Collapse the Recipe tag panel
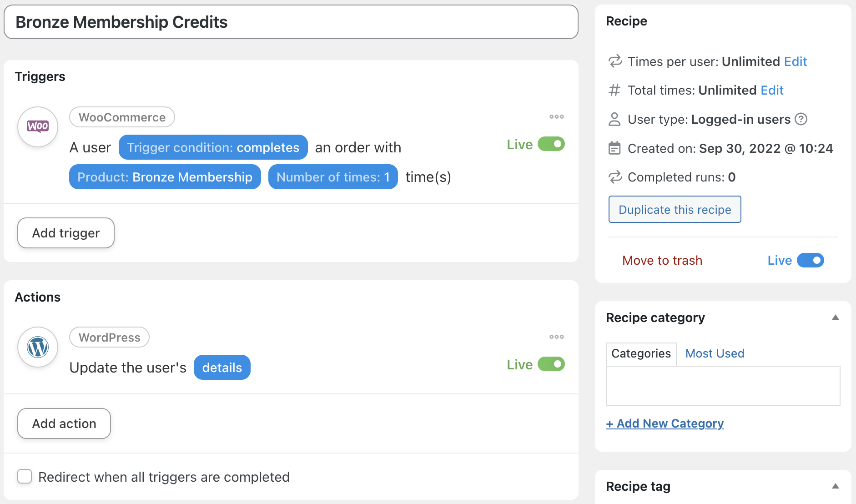Screen dimensions: 856x504 (836, 486)
